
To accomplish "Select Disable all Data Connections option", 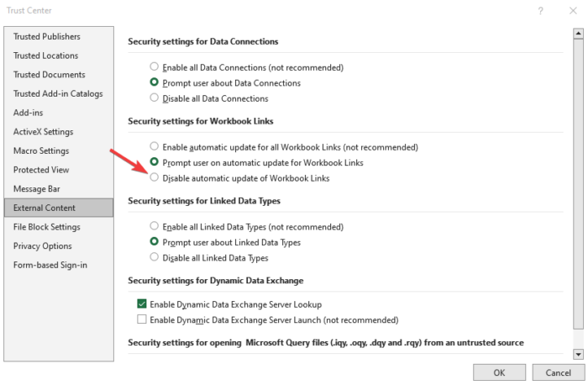I will click(x=154, y=98).
